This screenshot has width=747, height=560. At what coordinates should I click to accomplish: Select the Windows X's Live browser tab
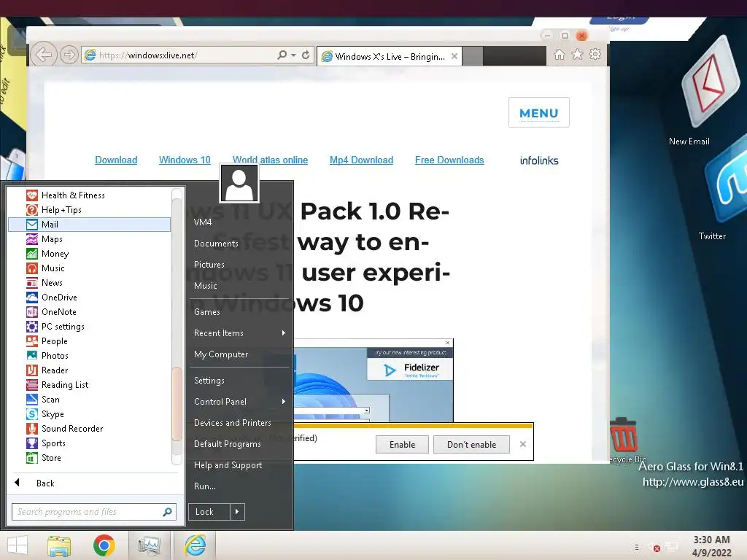390,56
